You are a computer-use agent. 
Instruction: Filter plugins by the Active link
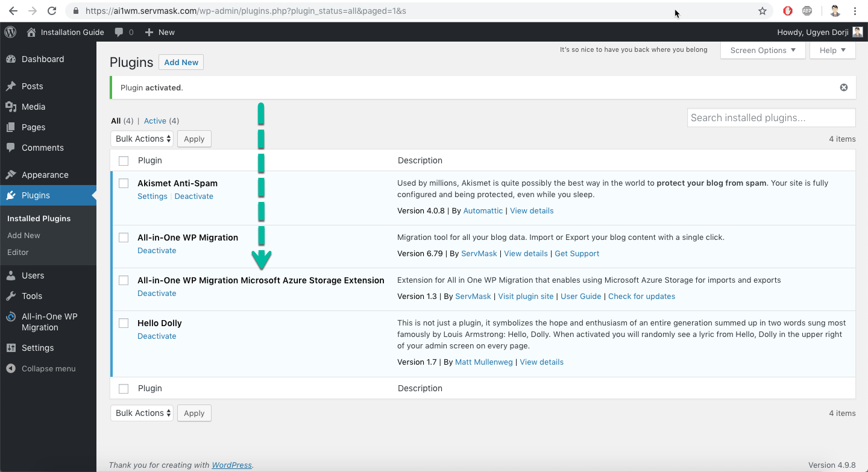(155, 121)
